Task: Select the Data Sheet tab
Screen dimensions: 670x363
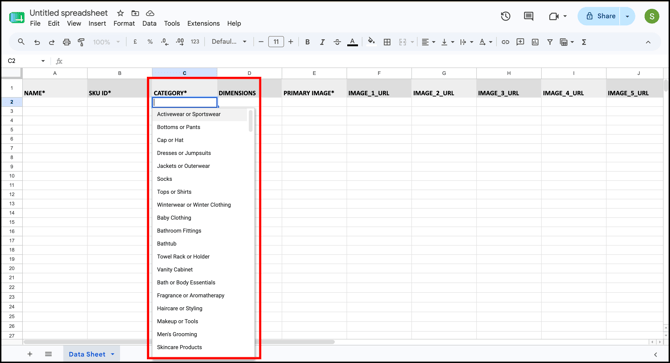Action: 91,354
